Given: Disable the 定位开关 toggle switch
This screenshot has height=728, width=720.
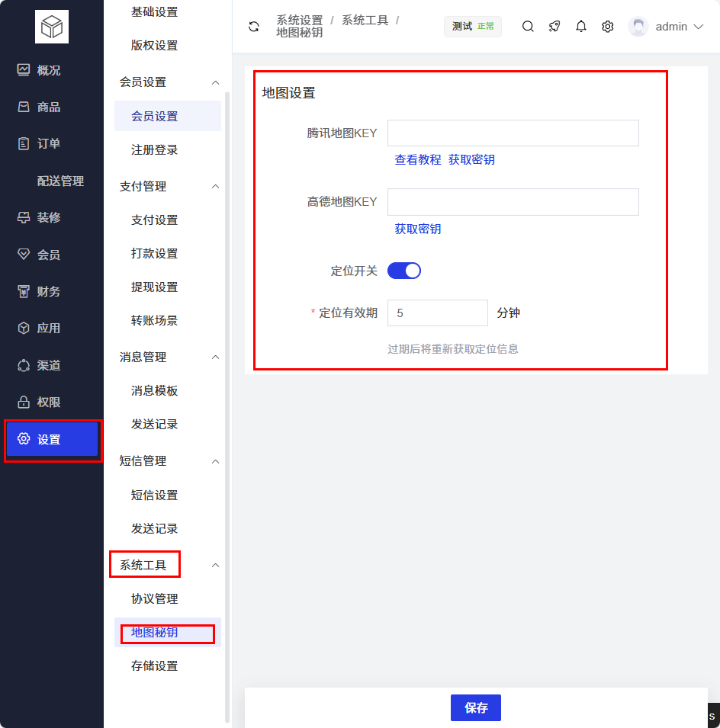Looking at the screenshot, I should 404,271.
